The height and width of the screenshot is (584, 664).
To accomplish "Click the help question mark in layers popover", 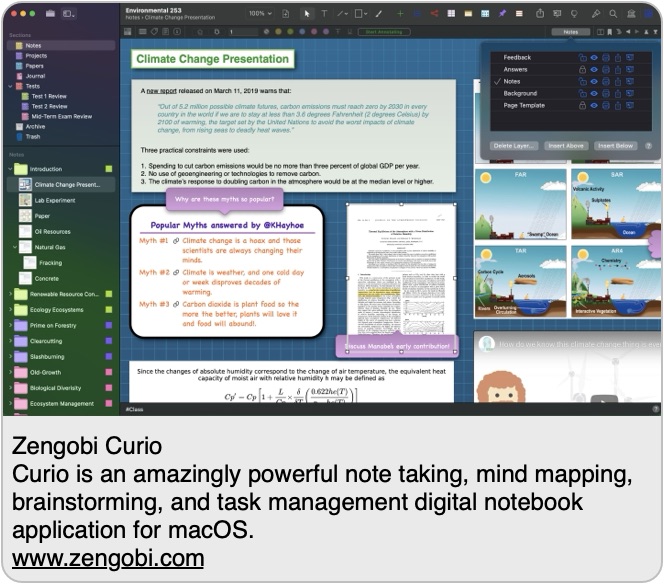I will (x=648, y=146).
